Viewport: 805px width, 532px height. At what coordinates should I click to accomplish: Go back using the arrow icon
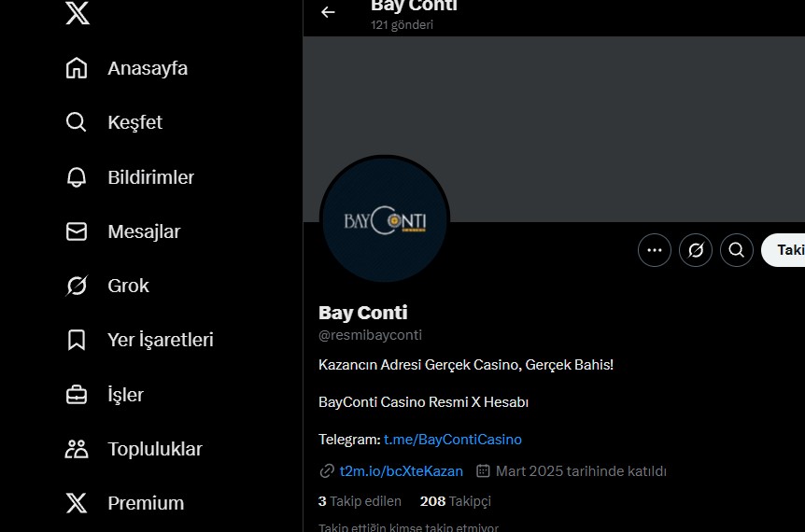coord(328,12)
